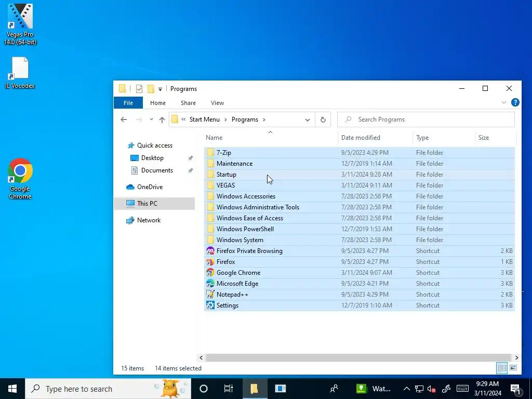Select Windows Administrative Tools folder row
This screenshot has height=399, width=532.
[360, 207]
